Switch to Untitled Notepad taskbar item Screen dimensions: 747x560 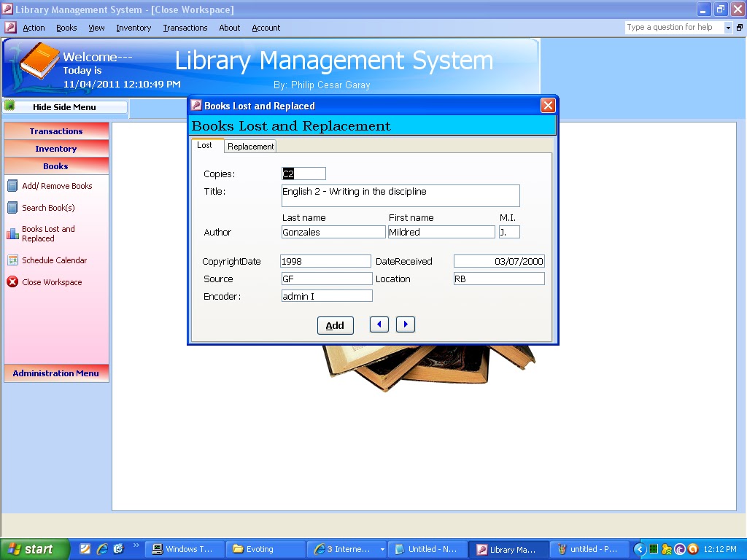click(427, 549)
